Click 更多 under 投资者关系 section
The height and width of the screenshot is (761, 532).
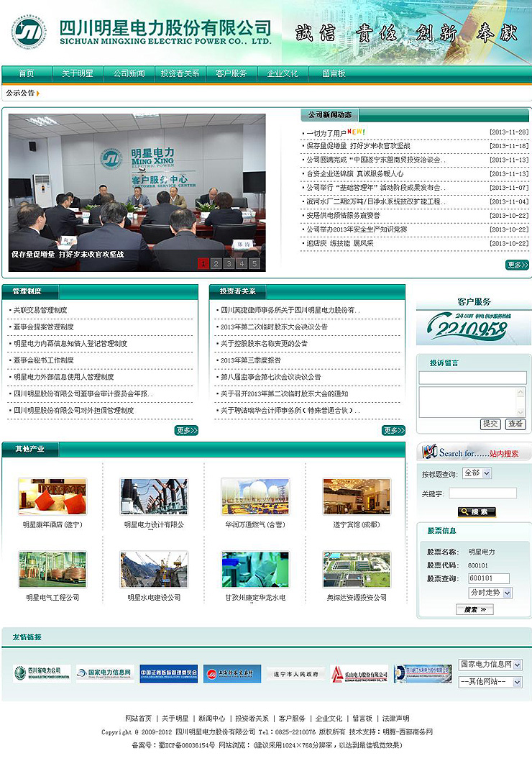[393, 430]
